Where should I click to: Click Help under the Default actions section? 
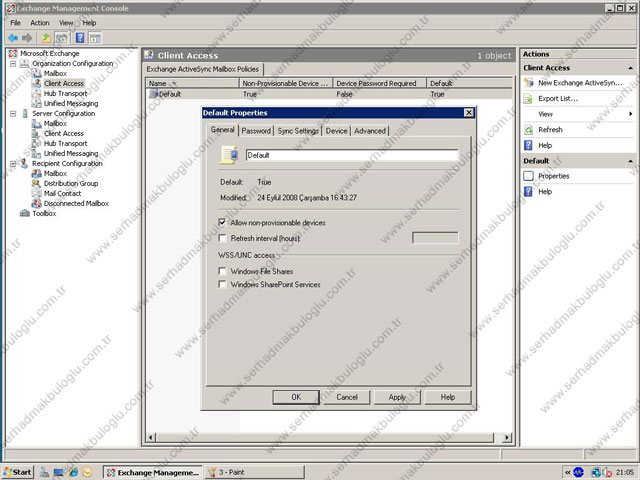pos(545,192)
